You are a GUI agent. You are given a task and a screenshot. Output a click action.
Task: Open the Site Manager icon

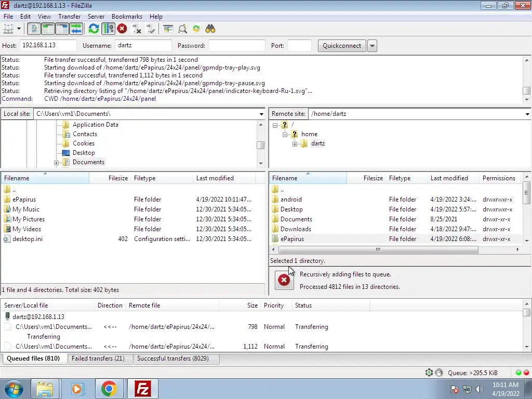click(8, 29)
